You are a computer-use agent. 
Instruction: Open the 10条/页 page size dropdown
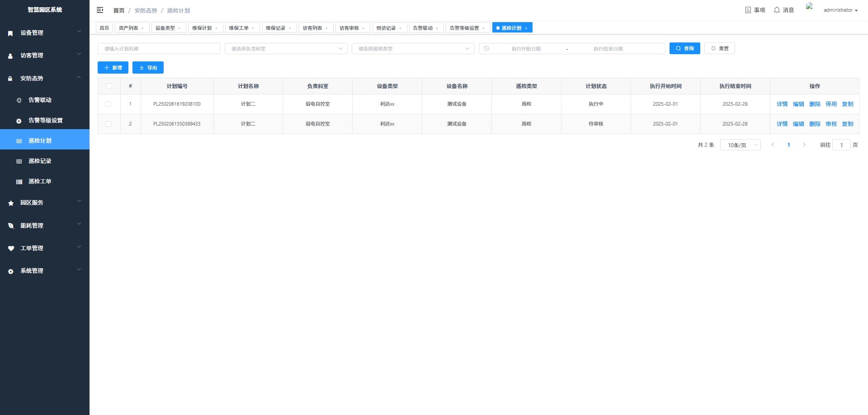pyautogui.click(x=741, y=145)
